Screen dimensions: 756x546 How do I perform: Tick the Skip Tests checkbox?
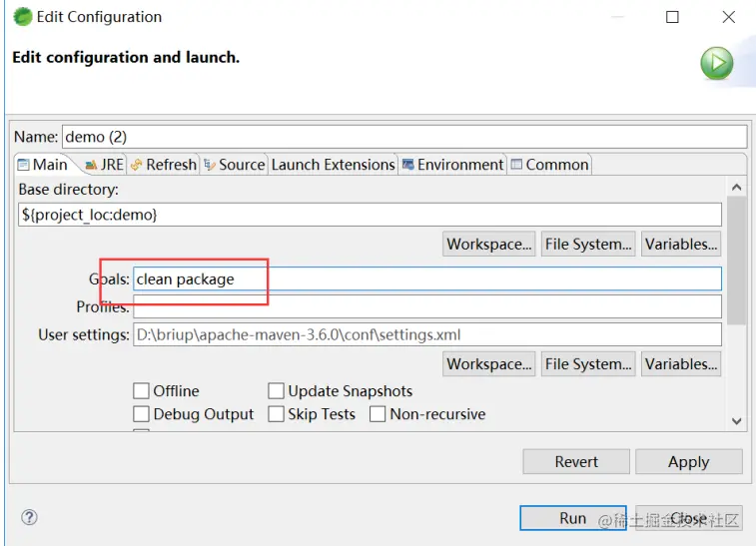(276, 414)
